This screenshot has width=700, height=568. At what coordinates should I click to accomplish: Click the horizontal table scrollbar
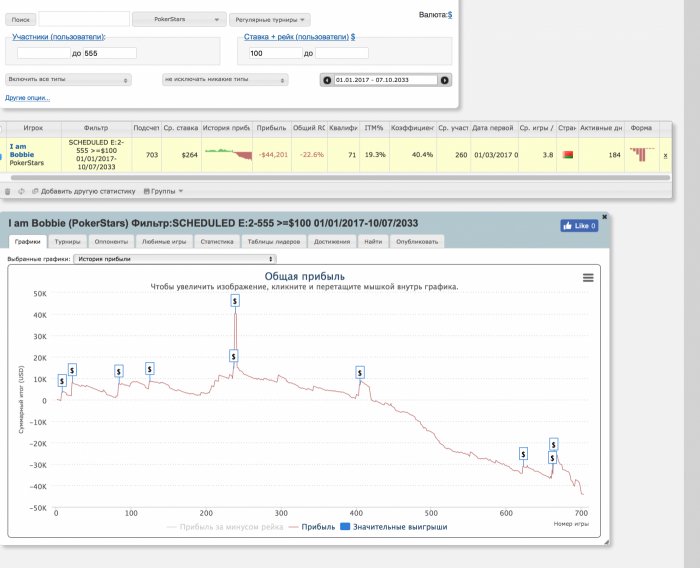tap(340, 177)
